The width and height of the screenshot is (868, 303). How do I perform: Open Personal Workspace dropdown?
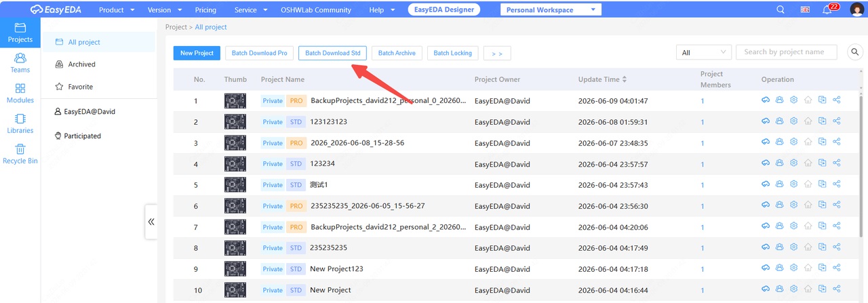point(551,9)
